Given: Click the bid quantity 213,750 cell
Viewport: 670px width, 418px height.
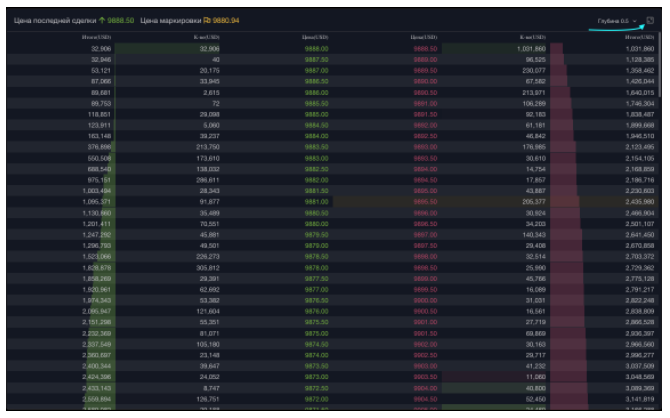Looking at the screenshot, I should [204, 146].
